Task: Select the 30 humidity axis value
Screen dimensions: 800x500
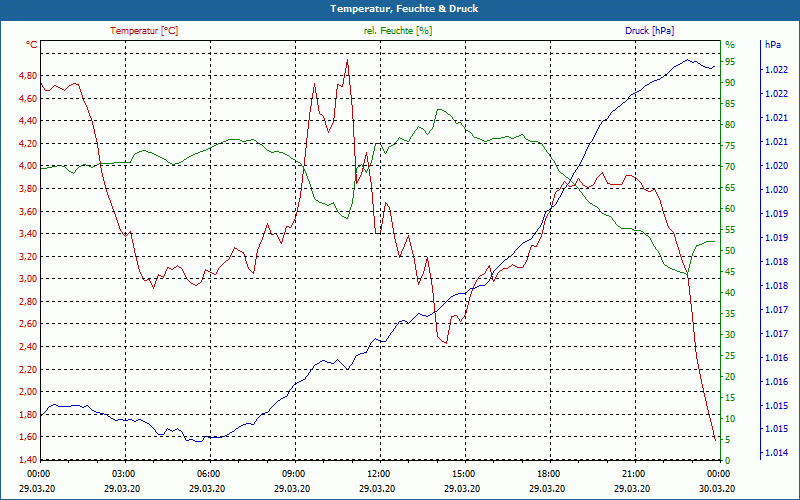Action: pos(730,335)
